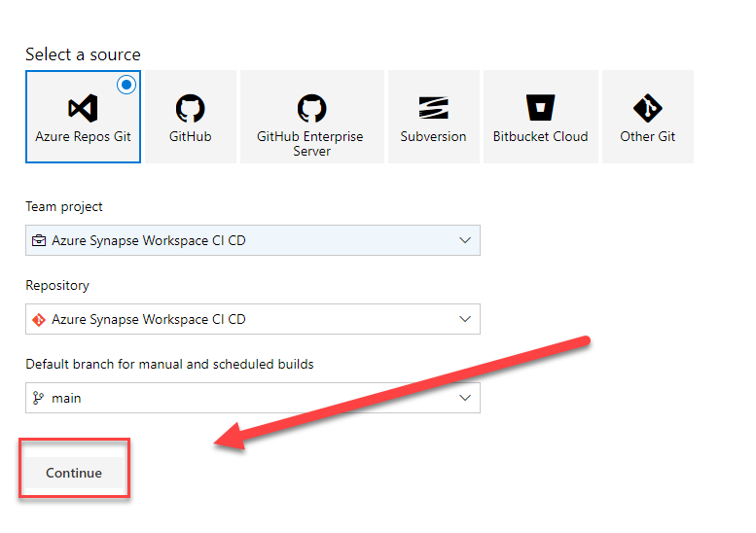
Task: Click the Team project label
Action: 64,207
